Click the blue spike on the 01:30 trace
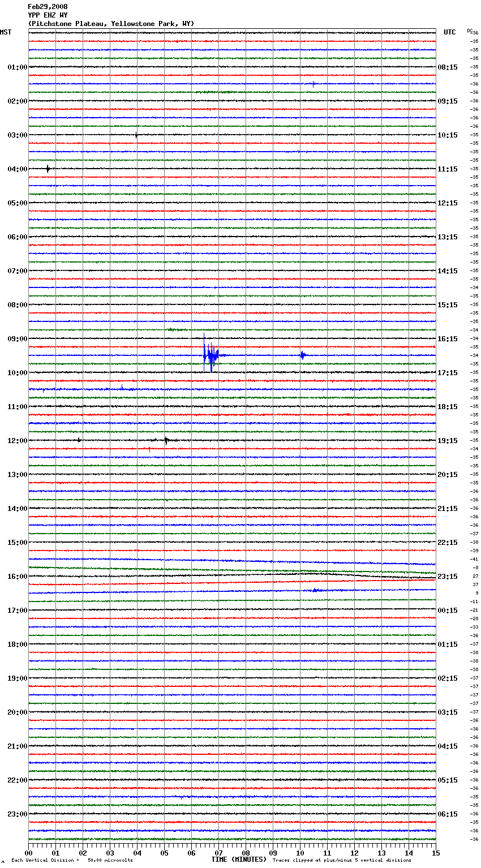This screenshot has width=481, height=868. (x=313, y=84)
